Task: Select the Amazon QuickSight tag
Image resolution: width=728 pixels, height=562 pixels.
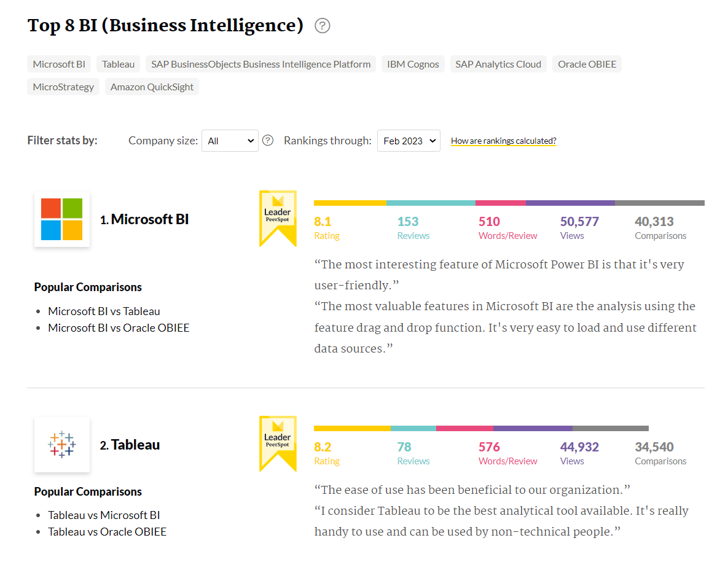Action: [152, 87]
